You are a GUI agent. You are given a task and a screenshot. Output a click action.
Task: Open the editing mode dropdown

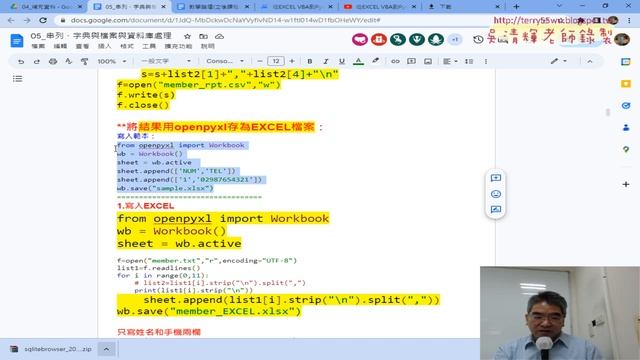coord(558,61)
